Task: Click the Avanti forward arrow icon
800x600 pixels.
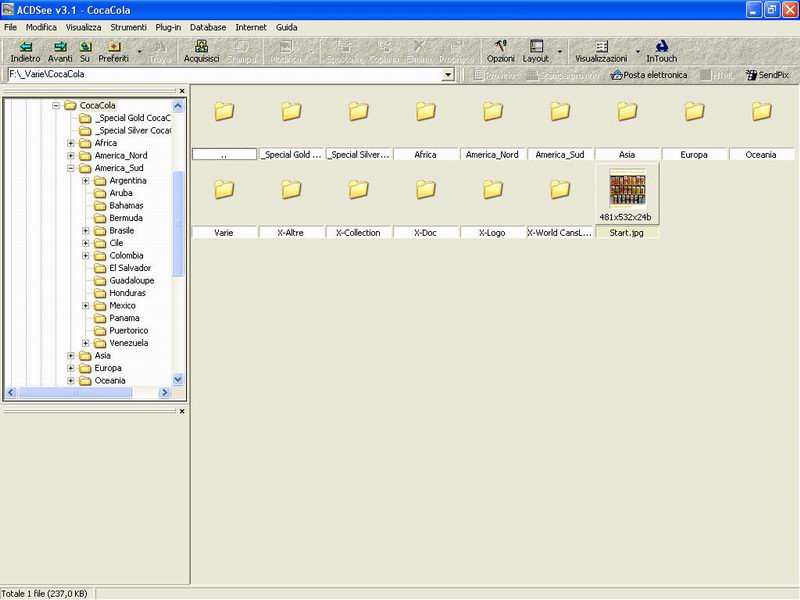Action: click(x=60, y=47)
